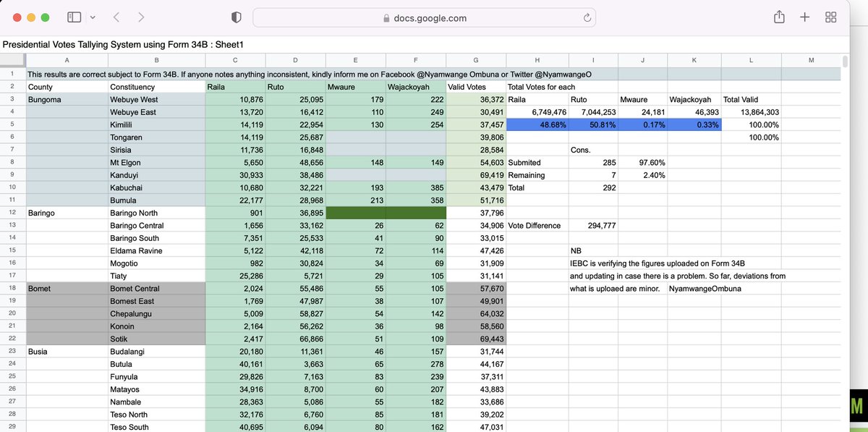868x432 pixels.
Task: Click the blue 48.68% percentage cell
Action: coord(537,124)
